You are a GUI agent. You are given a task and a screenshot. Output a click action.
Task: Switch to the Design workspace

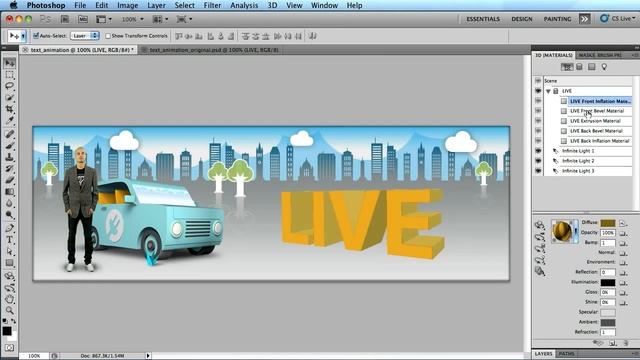point(522,19)
